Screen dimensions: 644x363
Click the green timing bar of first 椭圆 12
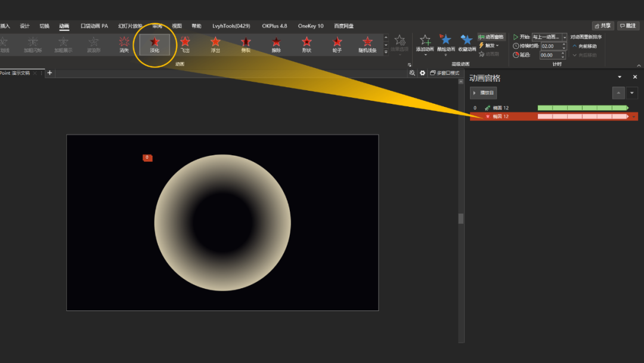click(x=583, y=107)
